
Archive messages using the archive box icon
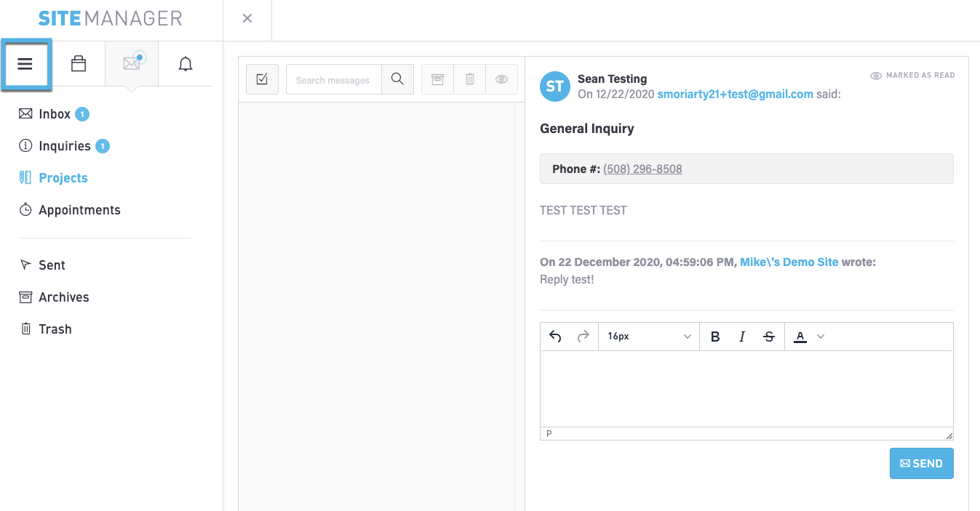pos(438,80)
